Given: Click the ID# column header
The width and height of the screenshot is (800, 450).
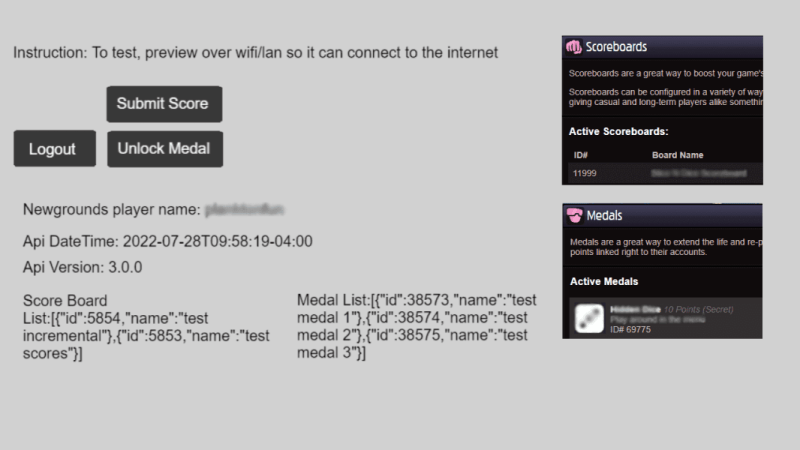Looking at the screenshot, I should [581, 155].
